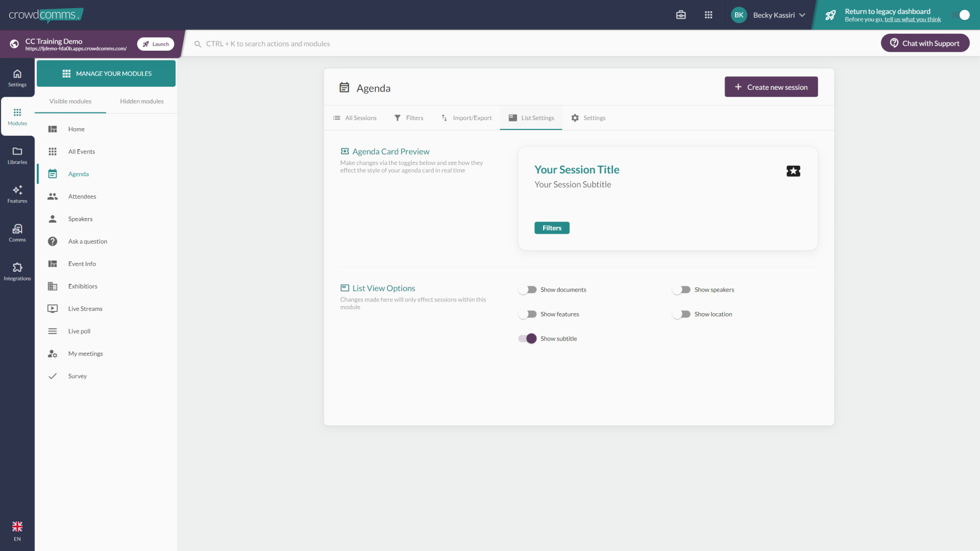Expand Becky Kassiri account dropdown chevron
This screenshot has width=980, height=551.
coord(802,15)
